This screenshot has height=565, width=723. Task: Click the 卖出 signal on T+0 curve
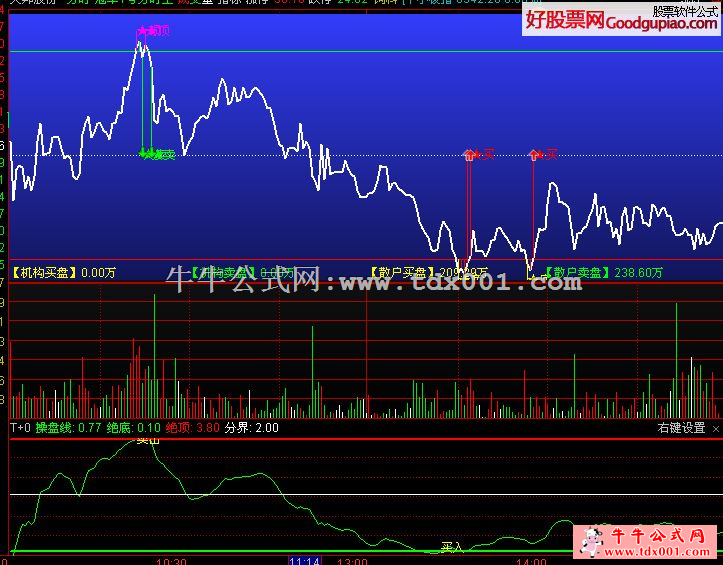point(147,440)
